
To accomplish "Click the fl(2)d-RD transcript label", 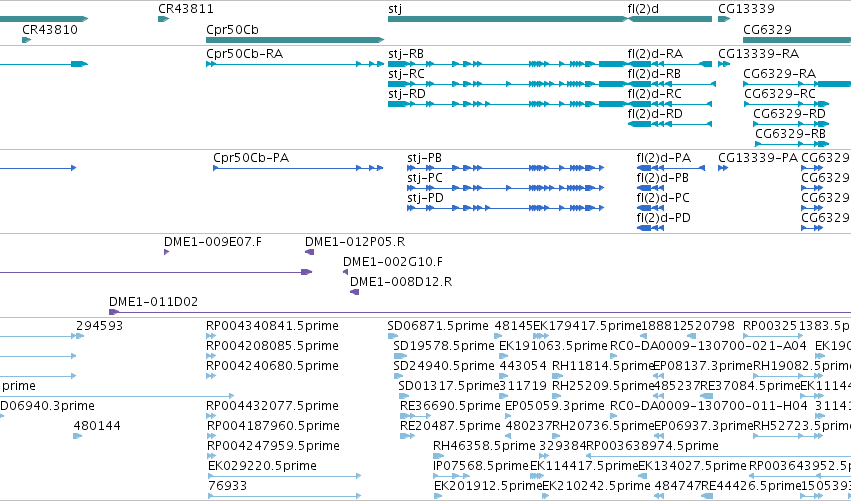I will click(655, 114).
